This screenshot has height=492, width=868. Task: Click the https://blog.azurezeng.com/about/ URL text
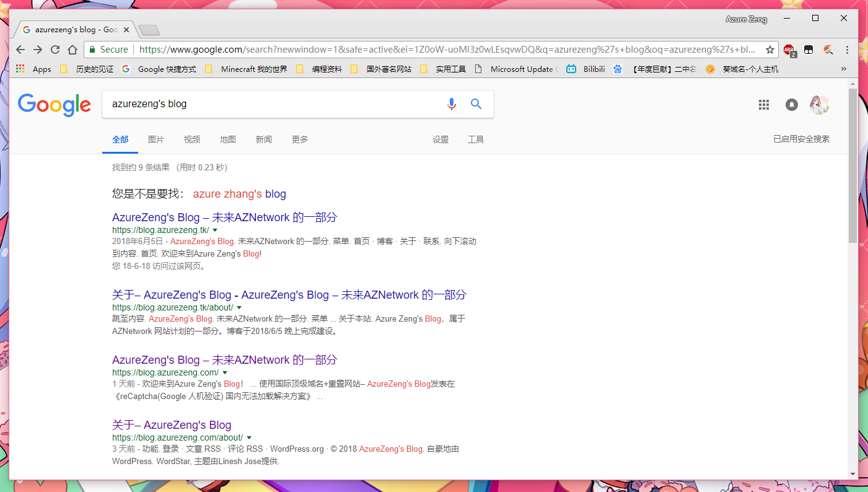click(177, 437)
